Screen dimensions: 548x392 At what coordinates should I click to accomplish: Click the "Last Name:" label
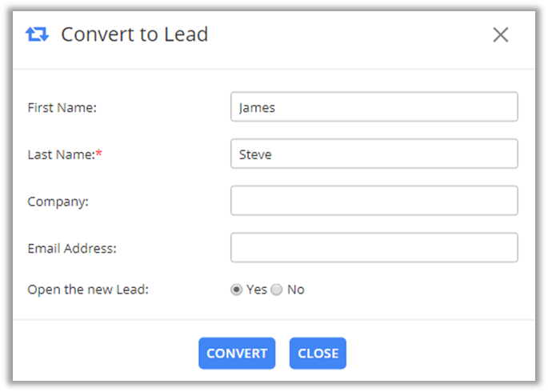tap(60, 154)
